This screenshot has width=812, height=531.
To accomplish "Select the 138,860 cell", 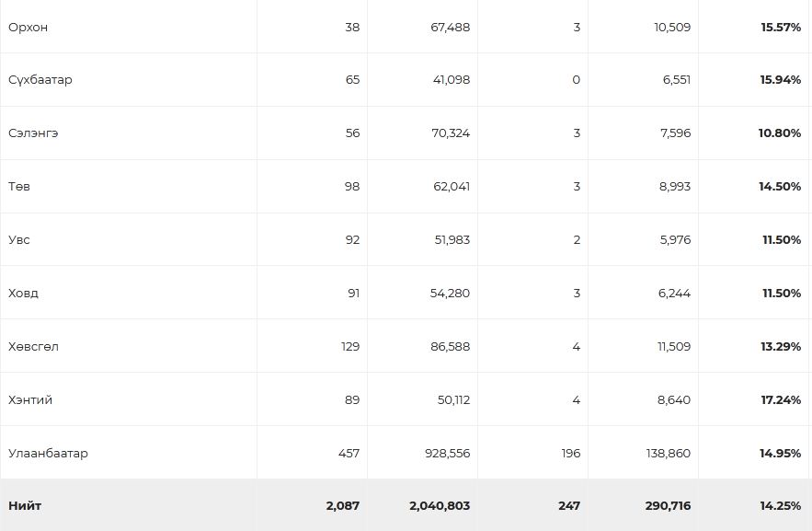I will click(669, 454).
